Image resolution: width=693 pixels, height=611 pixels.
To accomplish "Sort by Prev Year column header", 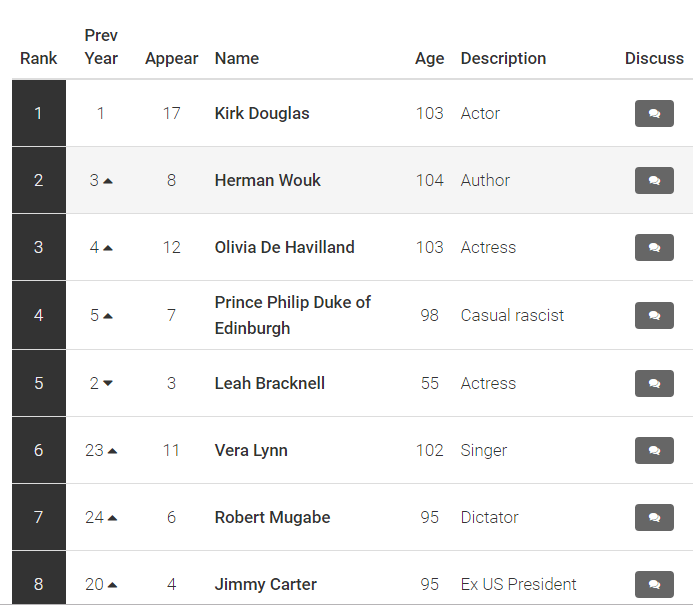I will click(101, 47).
